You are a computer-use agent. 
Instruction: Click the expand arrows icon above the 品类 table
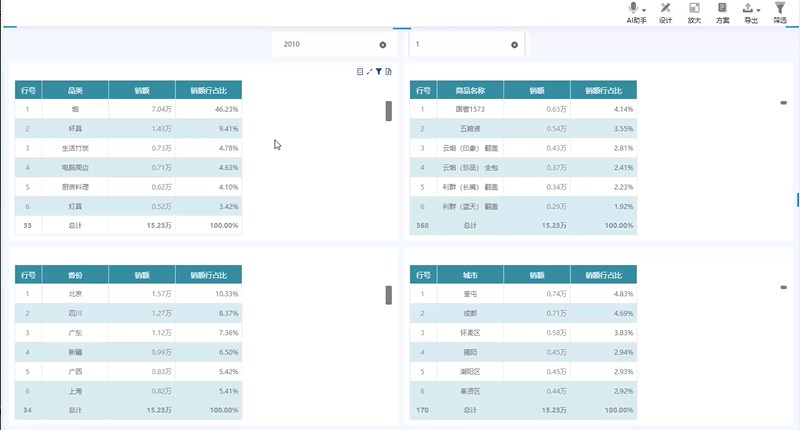pos(369,72)
